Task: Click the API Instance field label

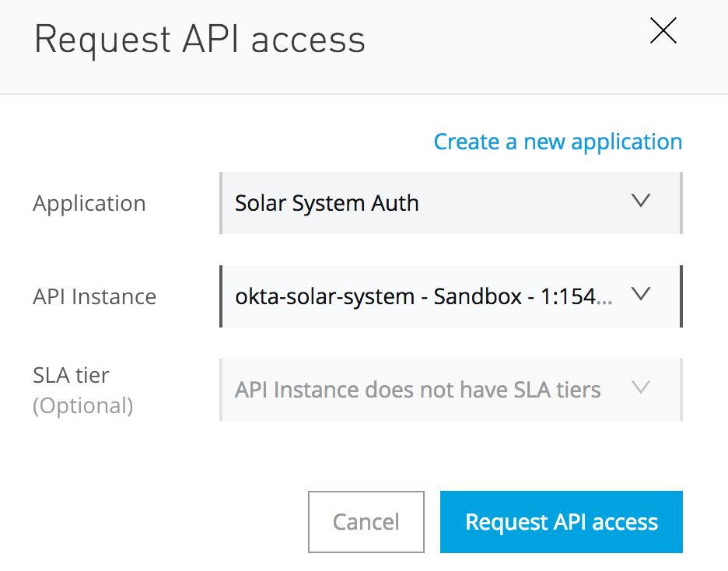Action: tap(95, 297)
